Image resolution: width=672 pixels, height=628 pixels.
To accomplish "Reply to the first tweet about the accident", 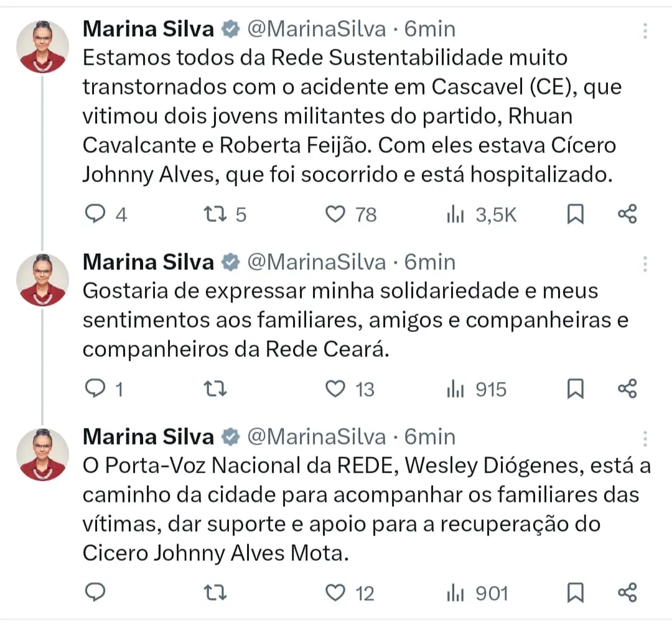I will coord(96,214).
